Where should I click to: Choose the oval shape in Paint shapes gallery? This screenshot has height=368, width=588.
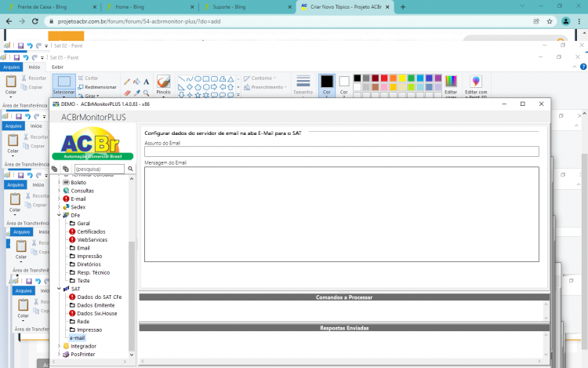(x=198, y=78)
